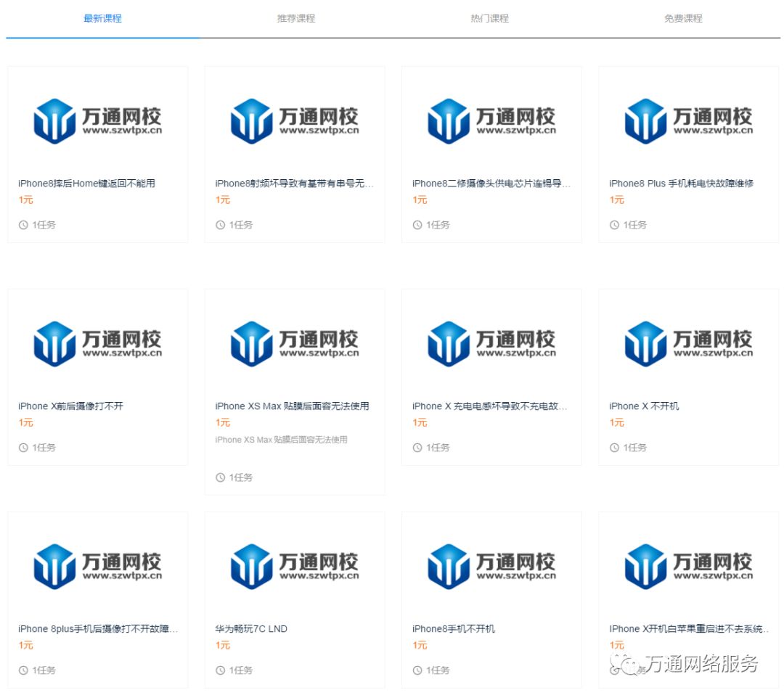Open course iPhone8摔后Home键返回不能用
784x698 pixels.
[x=86, y=184]
